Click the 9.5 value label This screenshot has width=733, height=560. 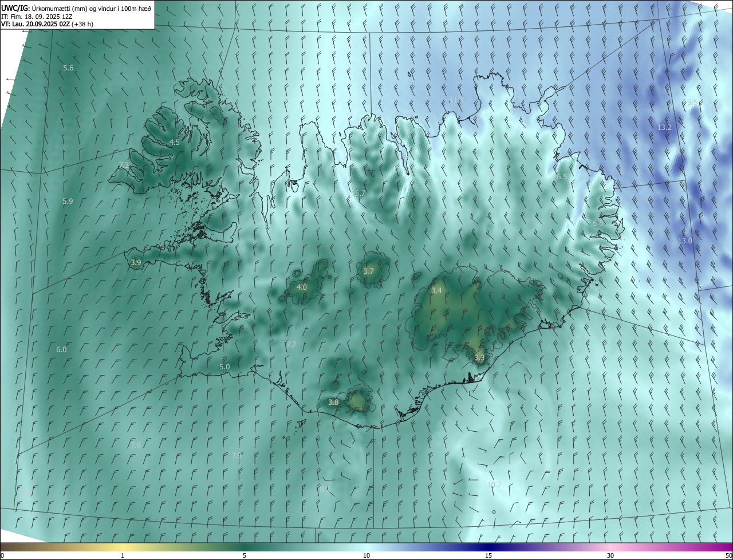click(693, 102)
